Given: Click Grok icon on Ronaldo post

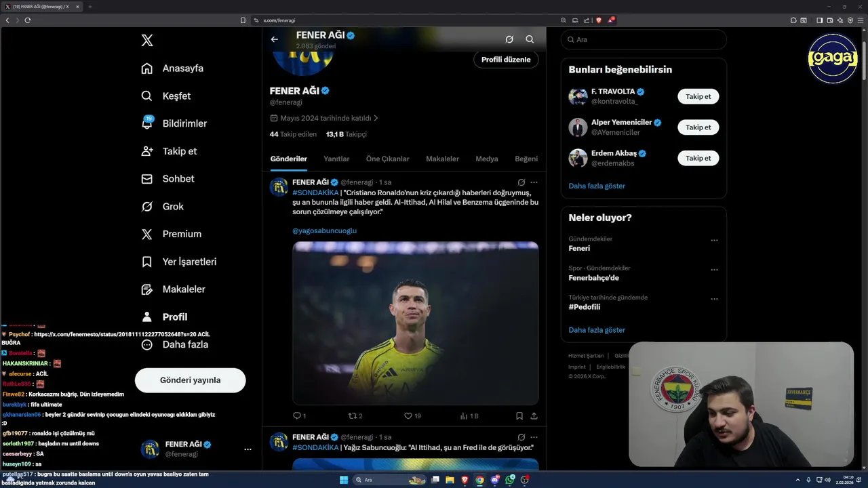Looking at the screenshot, I should pyautogui.click(x=521, y=182).
